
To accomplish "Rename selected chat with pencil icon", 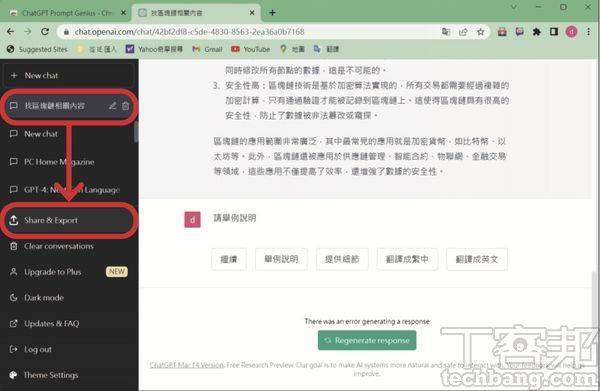I will 112,106.
